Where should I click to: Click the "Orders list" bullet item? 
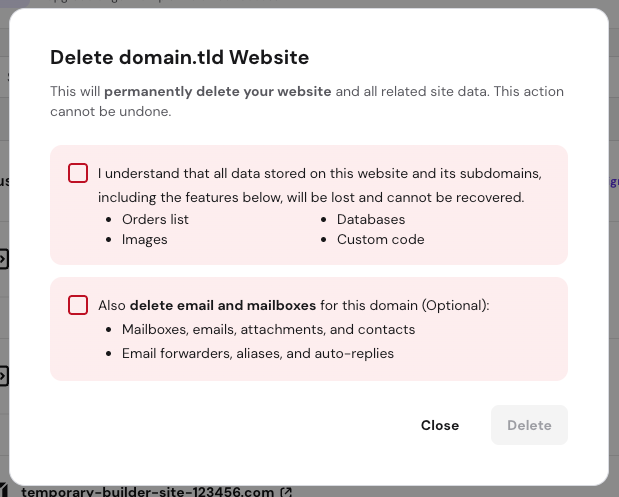155,219
